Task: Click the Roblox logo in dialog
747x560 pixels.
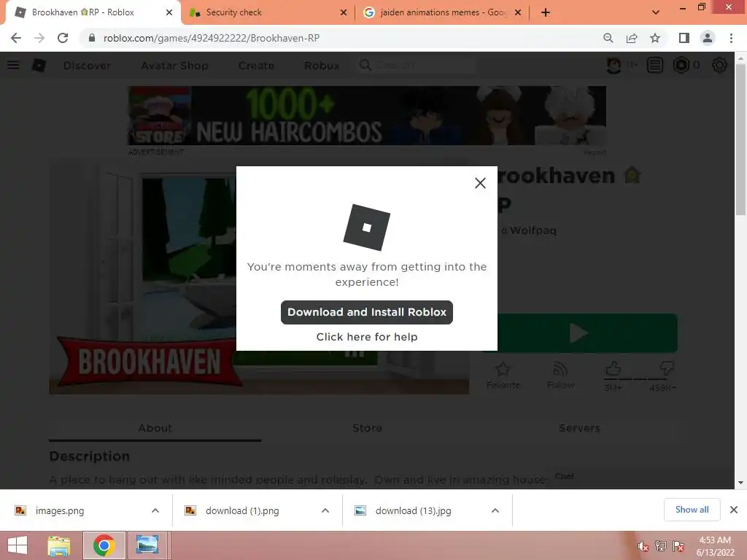Action: (367, 227)
